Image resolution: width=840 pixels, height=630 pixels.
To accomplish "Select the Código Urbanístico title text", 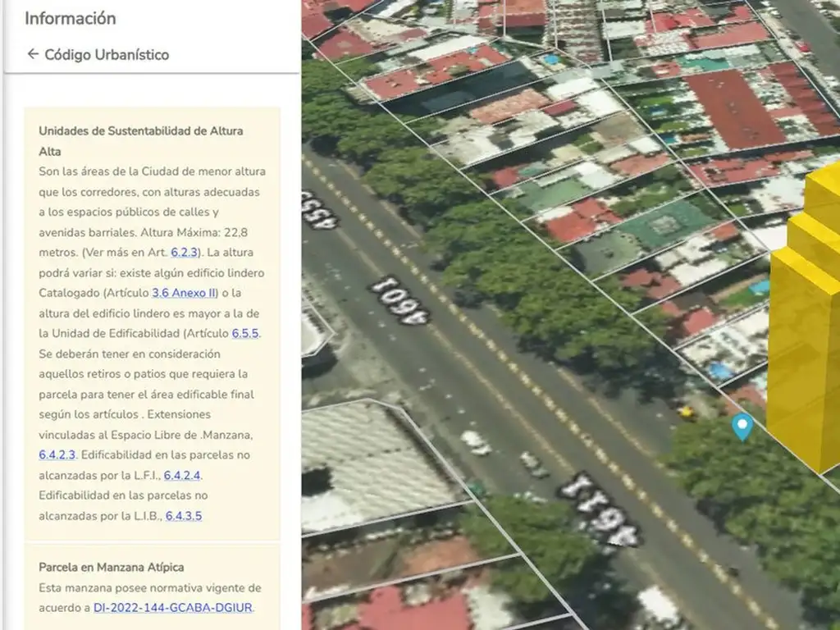I will (x=107, y=54).
